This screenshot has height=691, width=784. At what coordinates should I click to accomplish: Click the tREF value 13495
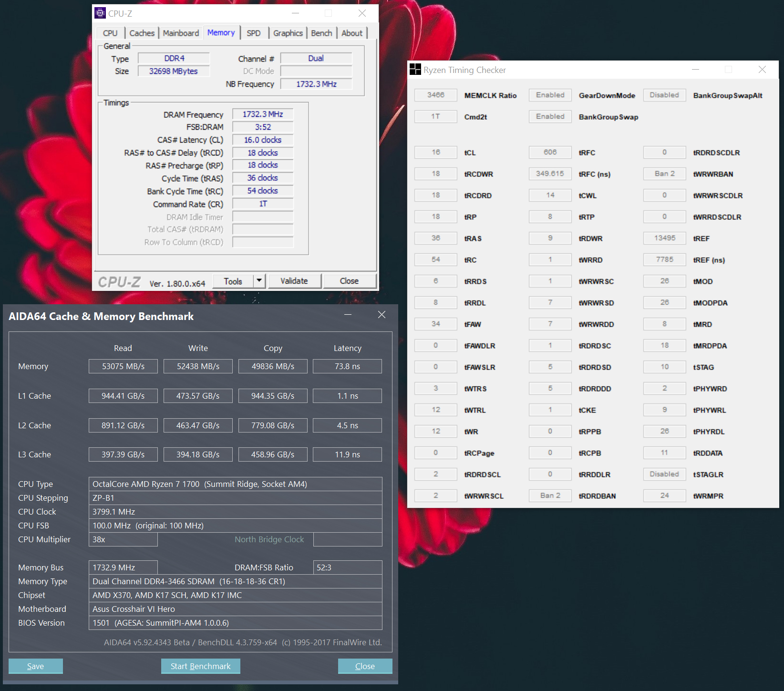pyautogui.click(x=664, y=238)
